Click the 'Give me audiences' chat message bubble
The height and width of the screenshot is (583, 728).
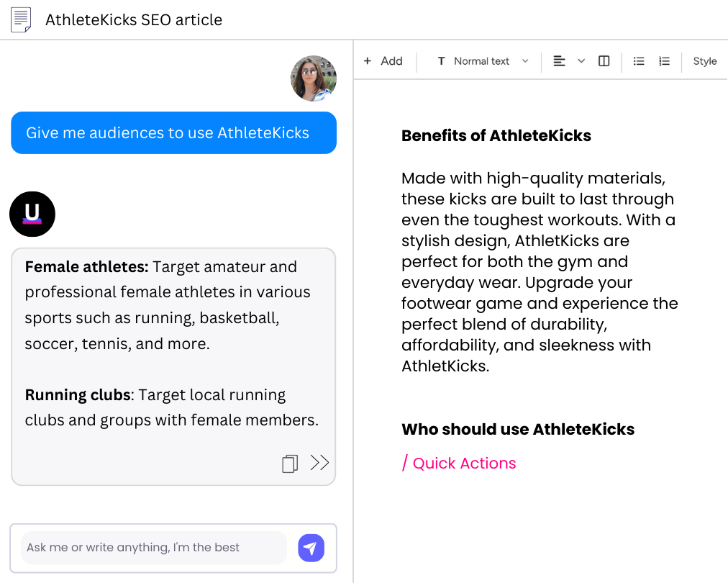(x=173, y=133)
